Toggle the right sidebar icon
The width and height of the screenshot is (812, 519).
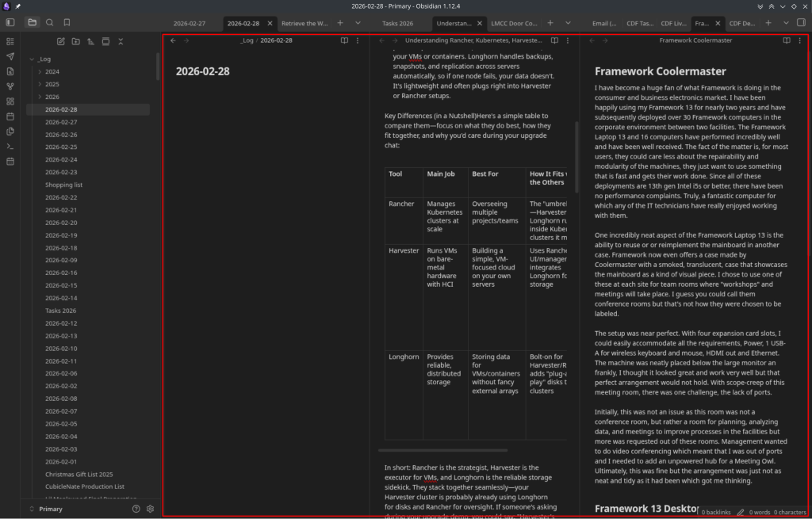tap(801, 22)
